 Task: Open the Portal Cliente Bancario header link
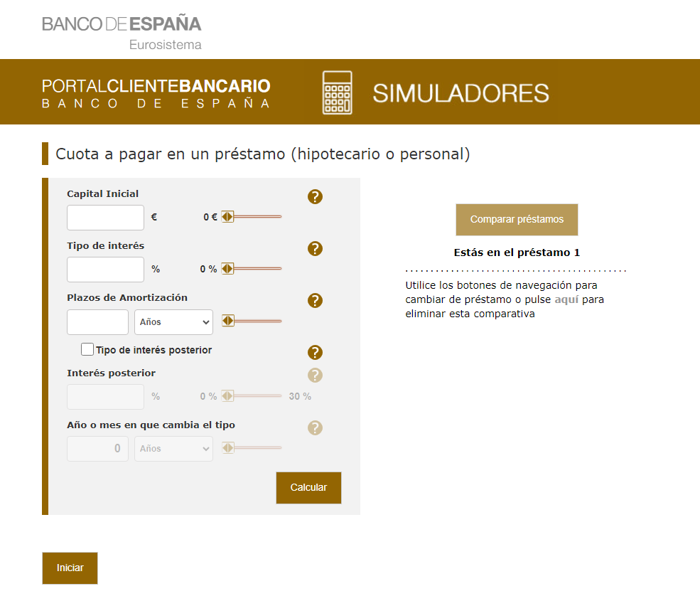[x=156, y=94]
